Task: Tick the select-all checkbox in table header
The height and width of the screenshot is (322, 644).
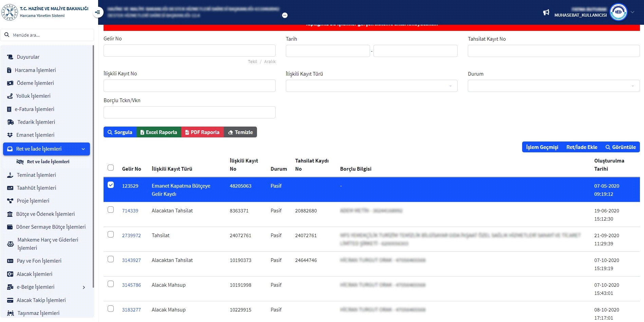Action: [111, 168]
